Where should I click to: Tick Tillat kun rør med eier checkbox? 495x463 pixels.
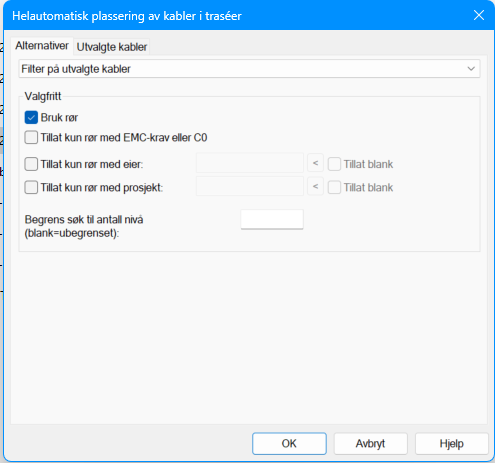click(x=31, y=164)
